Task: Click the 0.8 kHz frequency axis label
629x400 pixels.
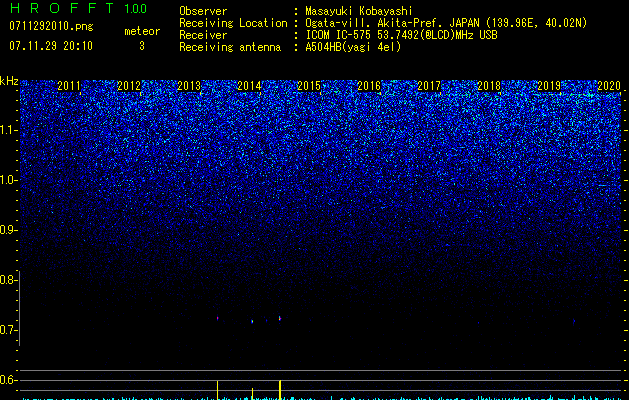Action: (x=9, y=280)
